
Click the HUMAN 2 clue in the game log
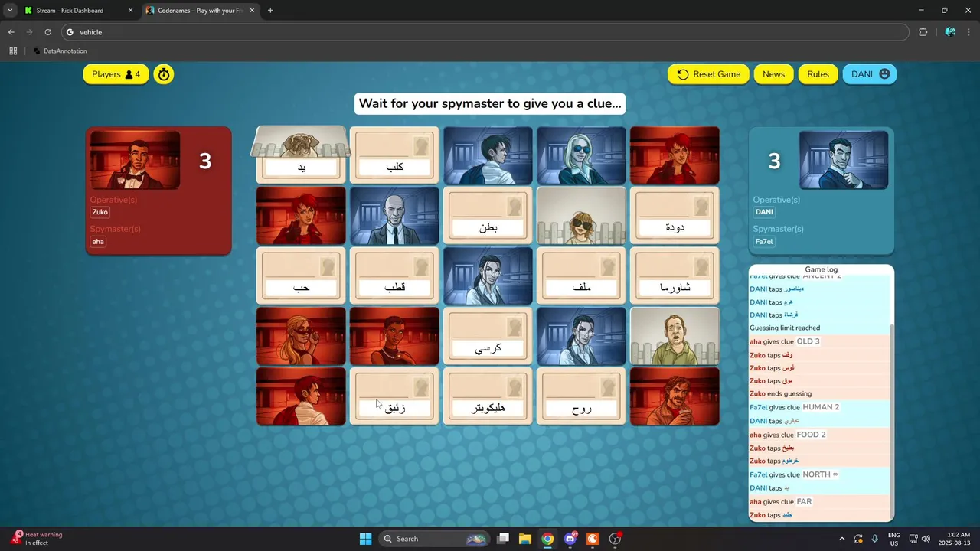[x=821, y=407]
